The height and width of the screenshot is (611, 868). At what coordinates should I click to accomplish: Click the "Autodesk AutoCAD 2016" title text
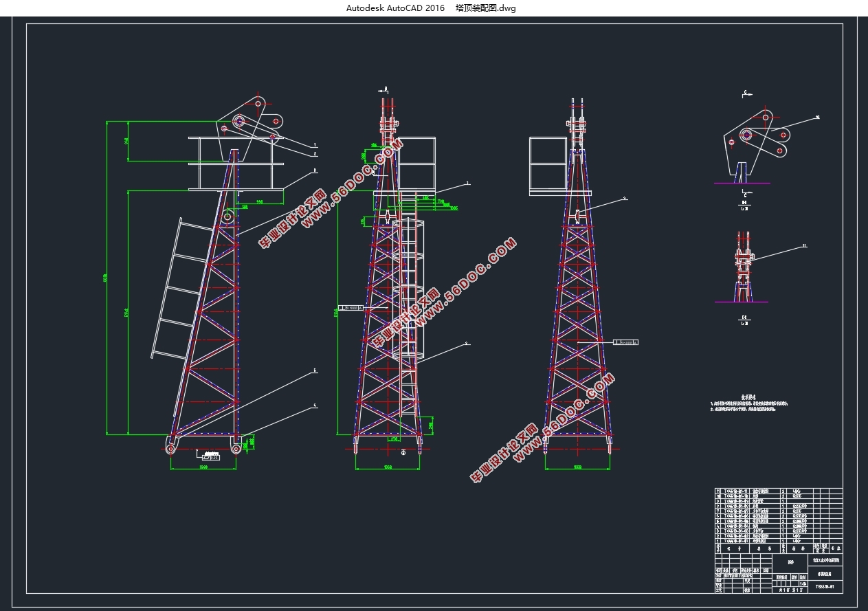tap(395, 8)
